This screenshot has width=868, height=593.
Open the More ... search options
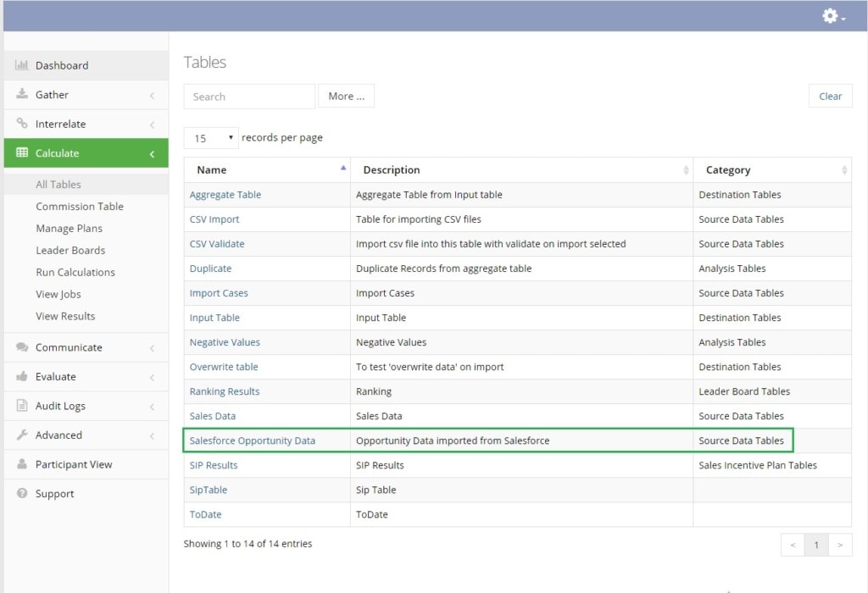tap(346, 97)
